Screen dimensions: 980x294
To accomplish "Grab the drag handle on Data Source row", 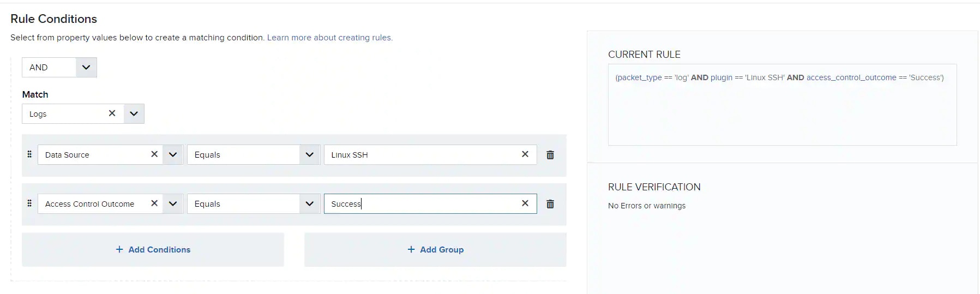I will pyautogui.click(x=29, y=154).
